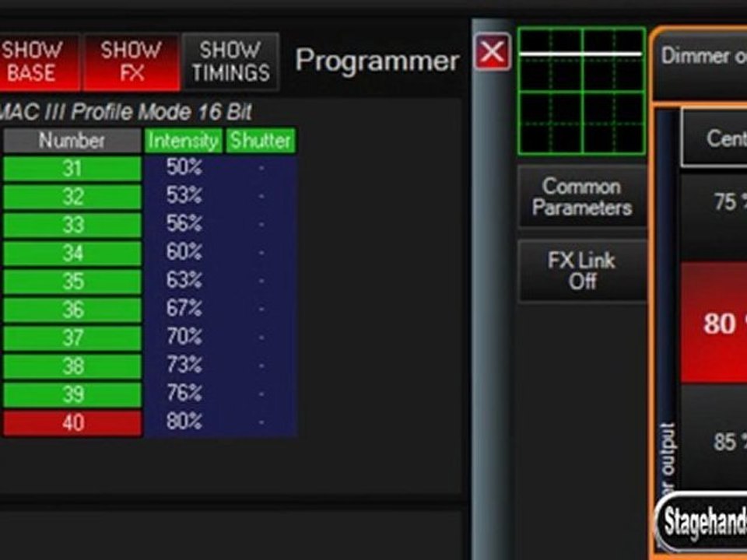Screen dimensions: 747x560
Task: Click the 53% intensity value
Action: pyautogui.click(x=184, y=196)
